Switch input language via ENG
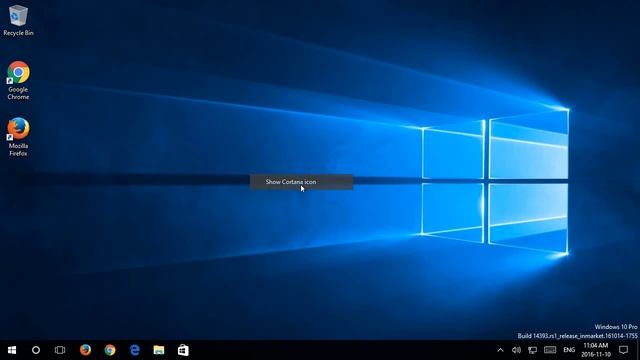The image size is (640, 360). [x=569, y=350]
